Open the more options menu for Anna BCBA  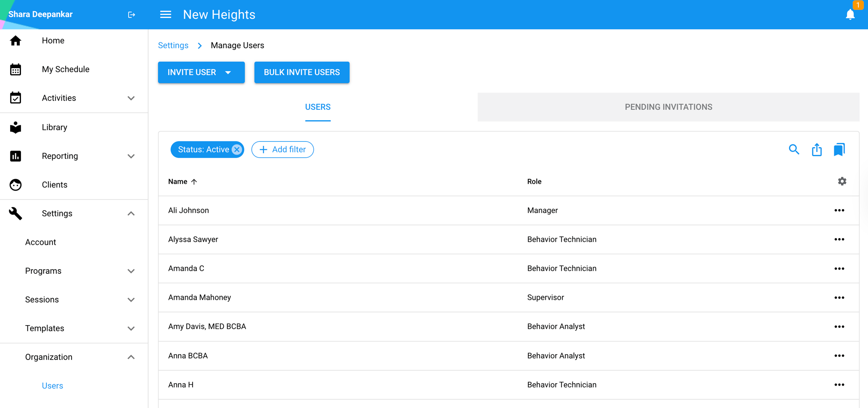click(839, 355)
